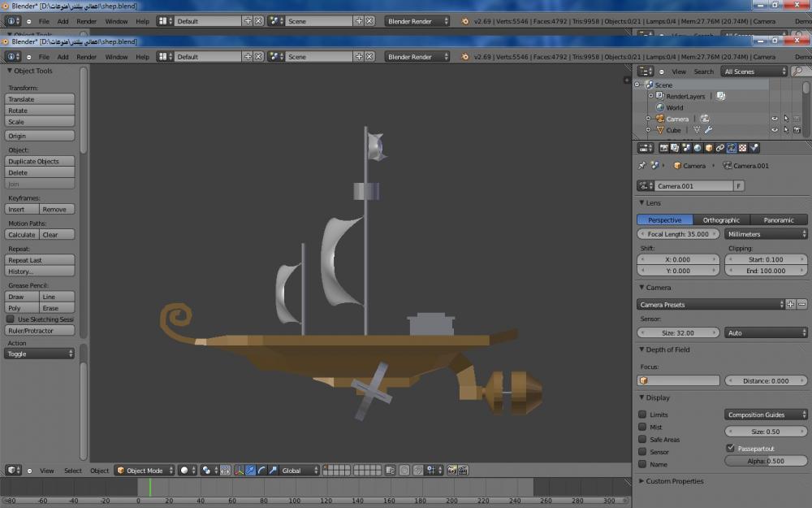The image size is (812, 508).
Task: Open the Object Mode dropdown
Action: [x=145, y=471]
